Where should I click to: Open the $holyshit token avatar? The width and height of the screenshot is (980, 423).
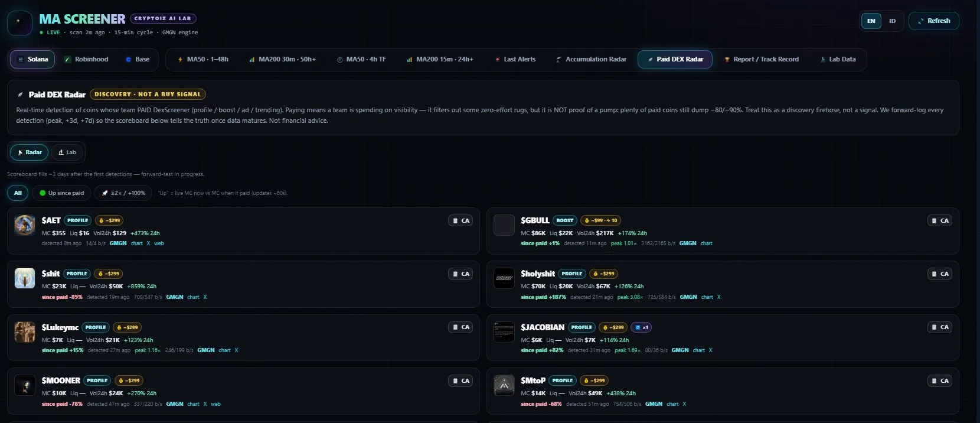pyautogui.click(x=504, y=279)
